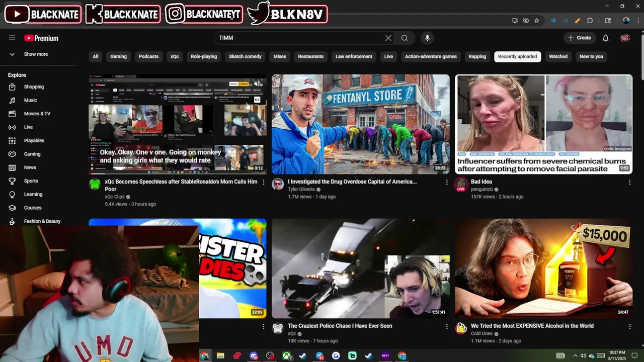Visit the xQc Clips channel link
Screen dimensions: 644x362
tap(115, 197)
